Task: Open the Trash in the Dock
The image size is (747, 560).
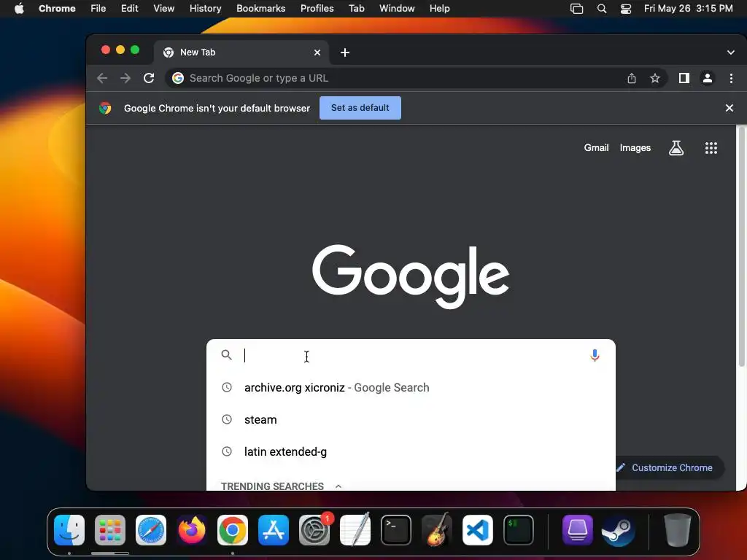Action: click(x=677, y=530)
